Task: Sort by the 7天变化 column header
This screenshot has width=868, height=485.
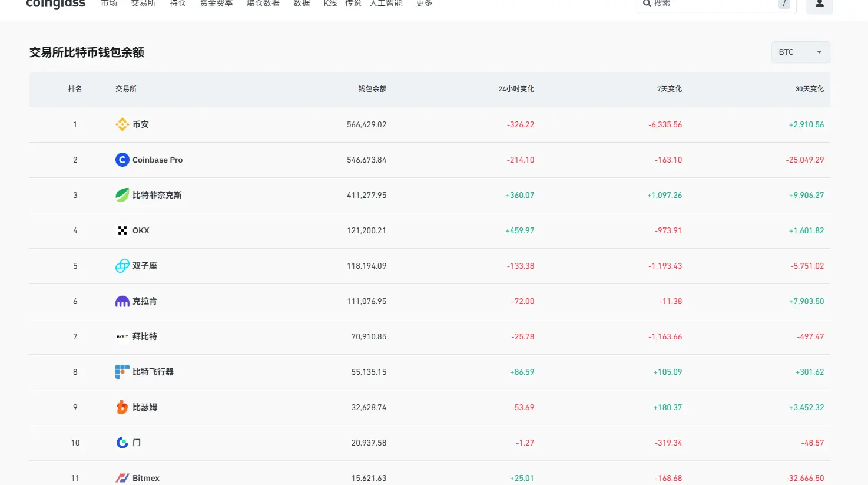Action: [x=670, y=89]
